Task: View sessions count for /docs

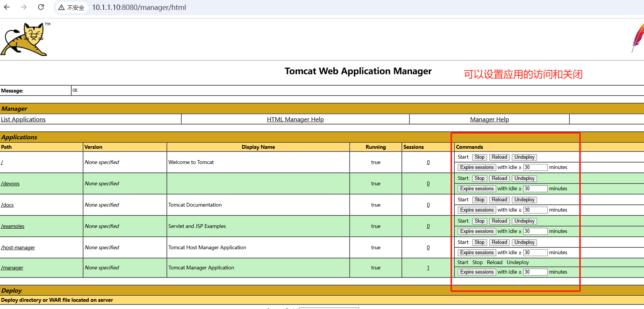Action: pyautogui.click(x=428, y=205)
